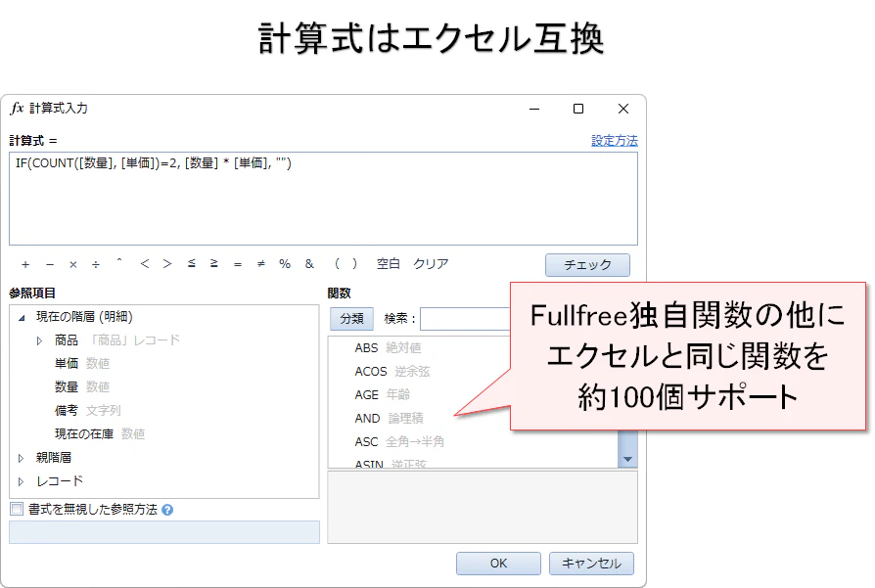This screenshot has width=875, height=588.
Task: Enable the 書式を無視した参照方法 checkbox
Action: click(15, 509)
